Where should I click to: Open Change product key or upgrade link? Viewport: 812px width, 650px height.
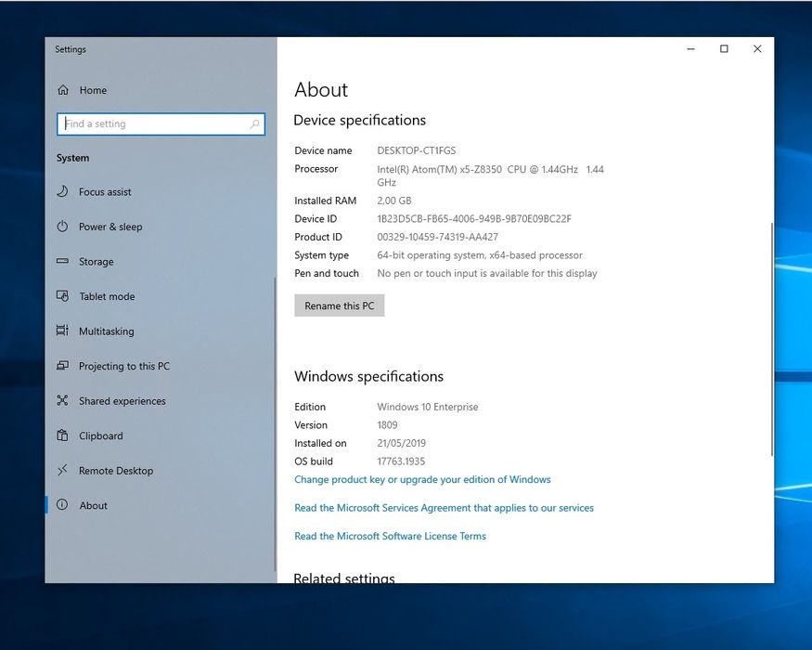pos(422,479)
